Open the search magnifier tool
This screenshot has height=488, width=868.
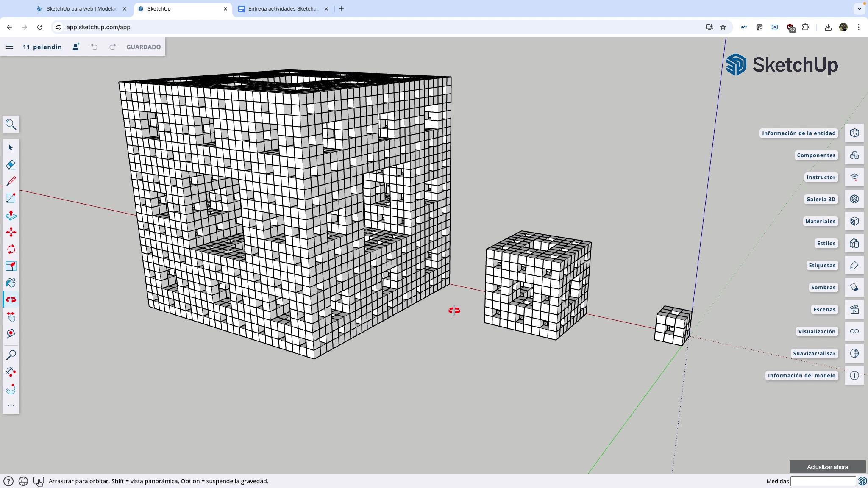point(11,124)
